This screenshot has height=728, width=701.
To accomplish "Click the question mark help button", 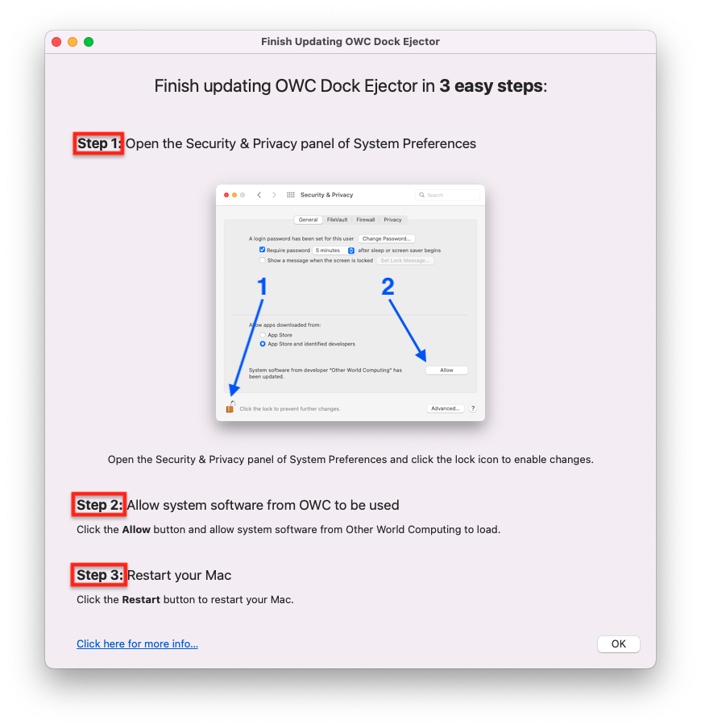I will point(472,408).
